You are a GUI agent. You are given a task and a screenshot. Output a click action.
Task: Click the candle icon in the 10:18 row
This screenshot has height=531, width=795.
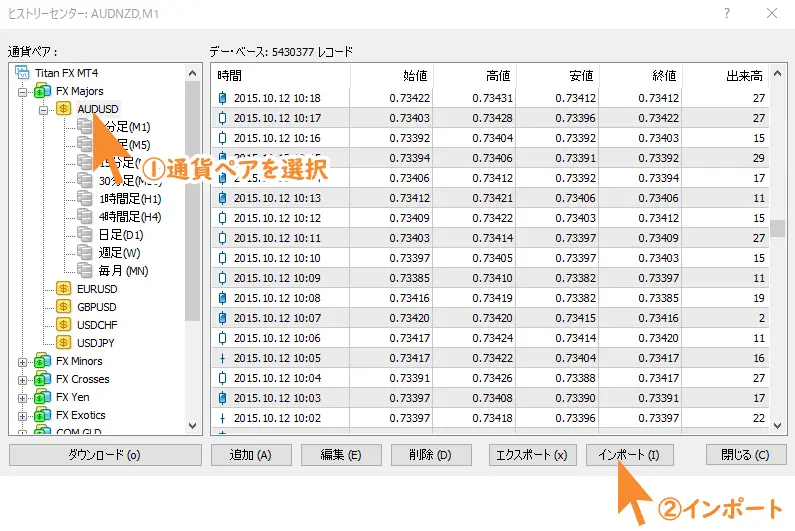(x=223, y=98)
